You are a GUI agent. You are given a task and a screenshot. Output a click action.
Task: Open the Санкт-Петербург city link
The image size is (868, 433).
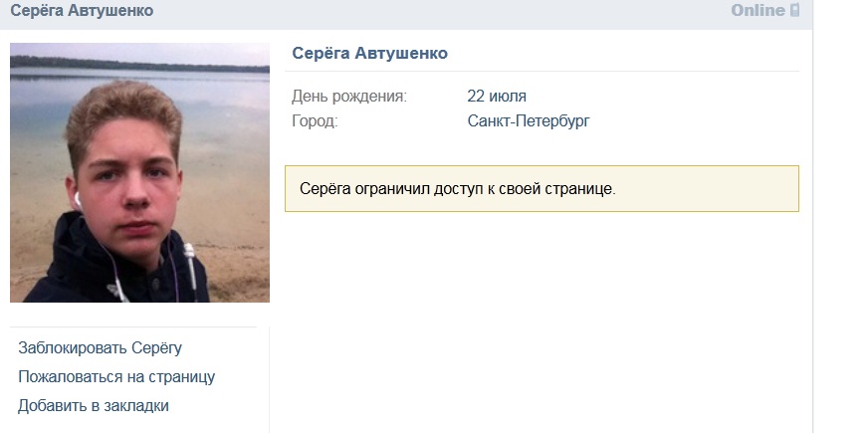529,120
